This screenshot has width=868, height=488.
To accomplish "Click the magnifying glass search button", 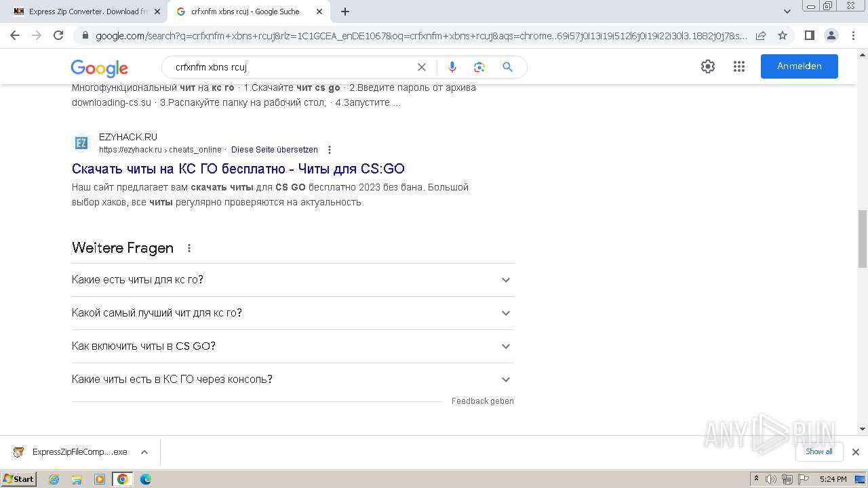I will tap(507, 67).
